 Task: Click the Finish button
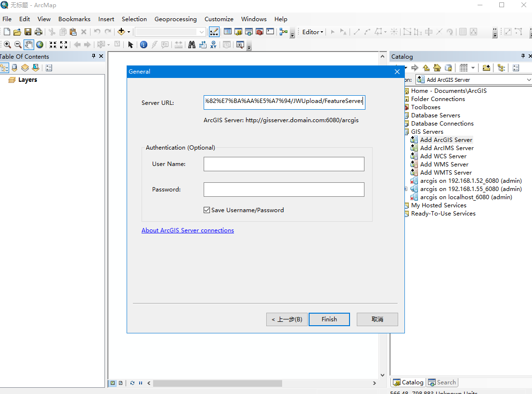pos(329,319)
